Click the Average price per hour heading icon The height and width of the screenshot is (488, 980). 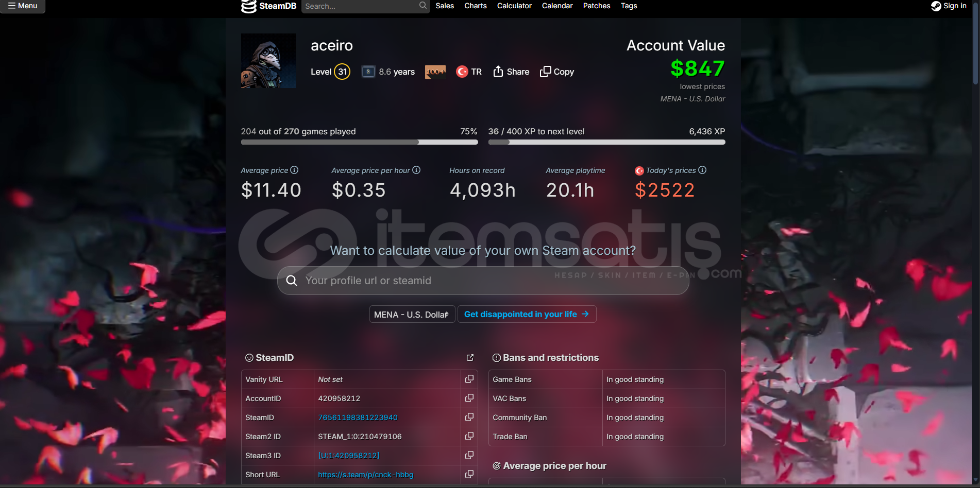497,466
